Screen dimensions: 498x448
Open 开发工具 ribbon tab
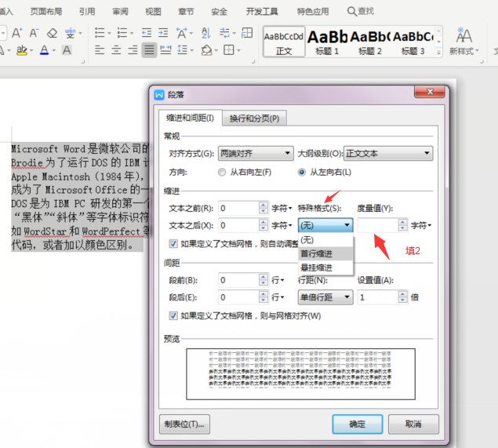pos(262,12)
